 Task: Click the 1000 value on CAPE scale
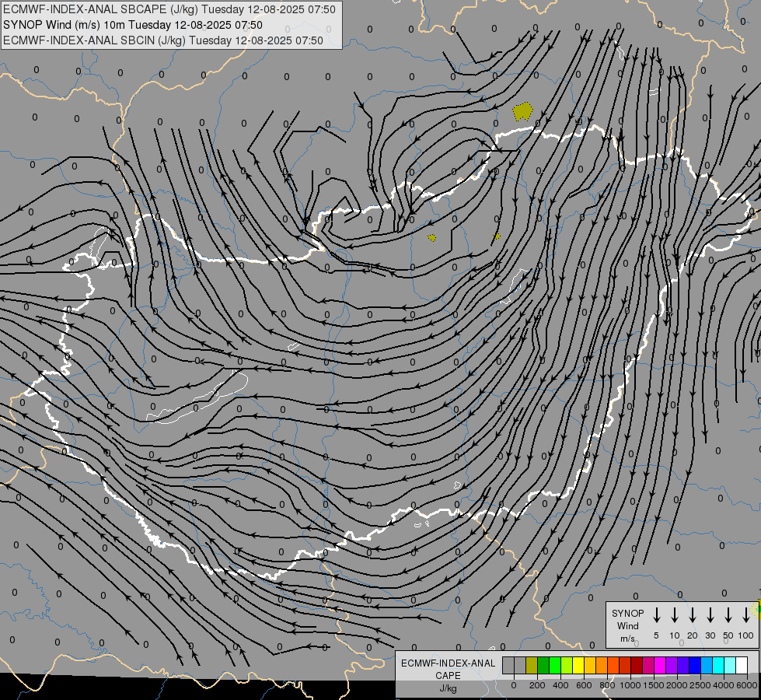[x=630, y=685]
